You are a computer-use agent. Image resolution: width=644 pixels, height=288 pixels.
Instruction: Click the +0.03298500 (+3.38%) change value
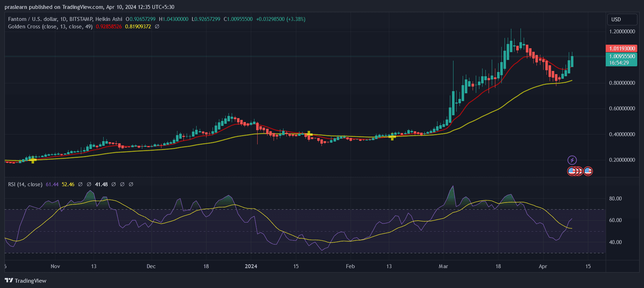[x=281, y=19]
